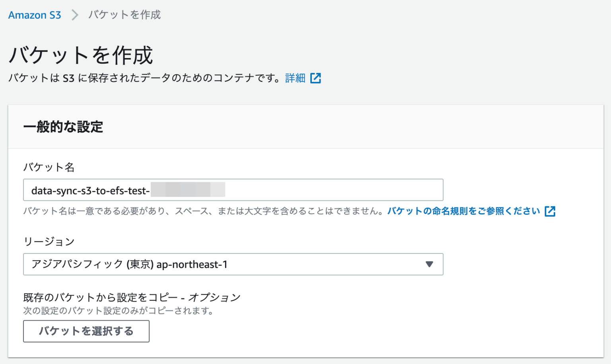Viewport: 611px width, 364px height.
Task: Click the small arrow inside the region selector
Action: point(429,264)
